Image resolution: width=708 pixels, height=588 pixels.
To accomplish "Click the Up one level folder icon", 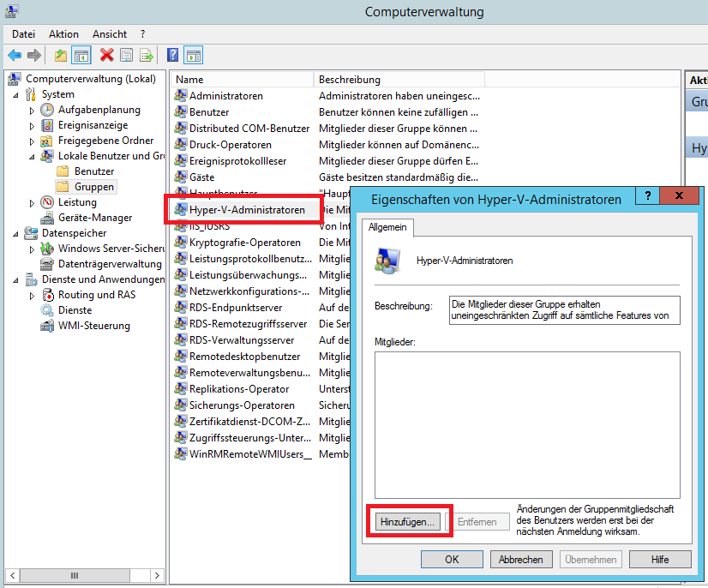I will (60, 55).
